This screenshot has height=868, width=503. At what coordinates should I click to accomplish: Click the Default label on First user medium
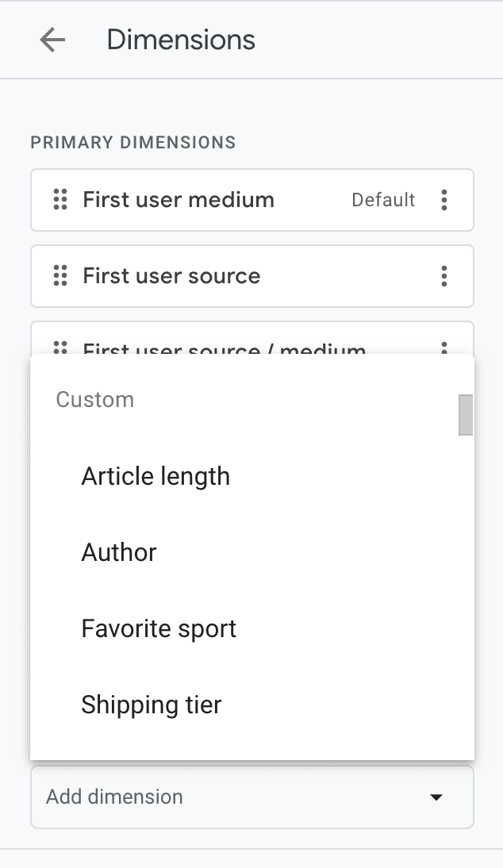coord(383,200)
